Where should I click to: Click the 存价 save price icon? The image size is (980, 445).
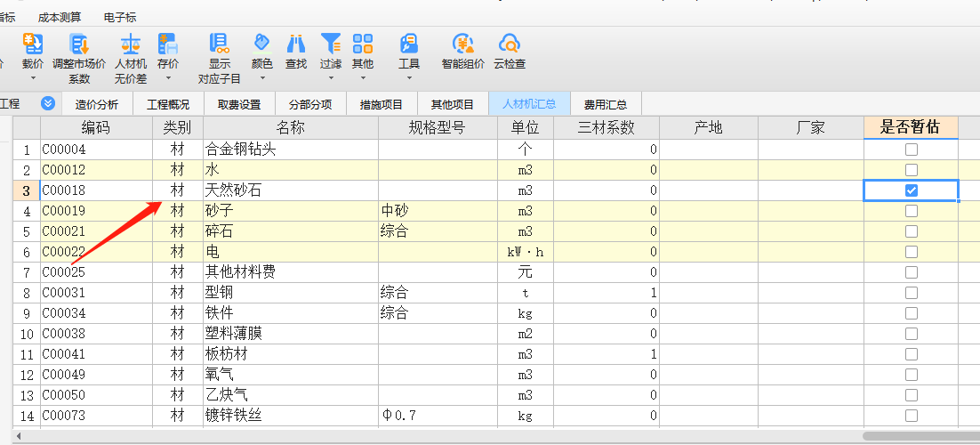pyautogui.click(x=167, y=44)
